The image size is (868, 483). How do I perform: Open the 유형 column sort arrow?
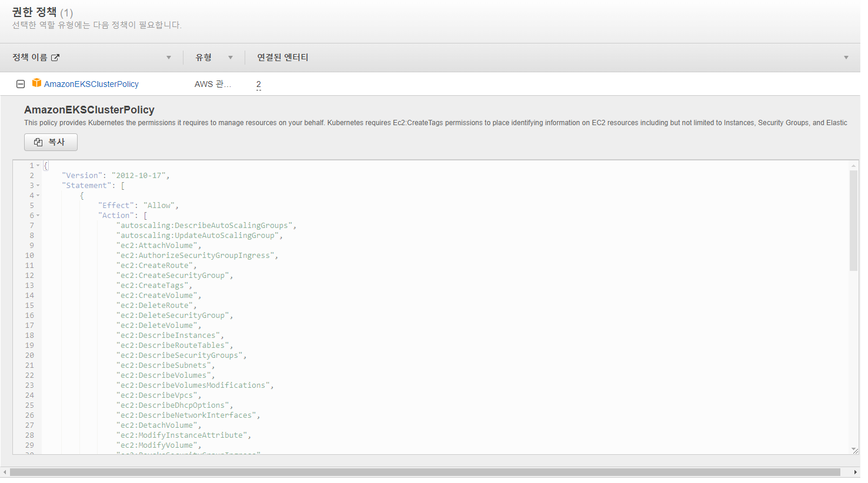pos(231,58)
